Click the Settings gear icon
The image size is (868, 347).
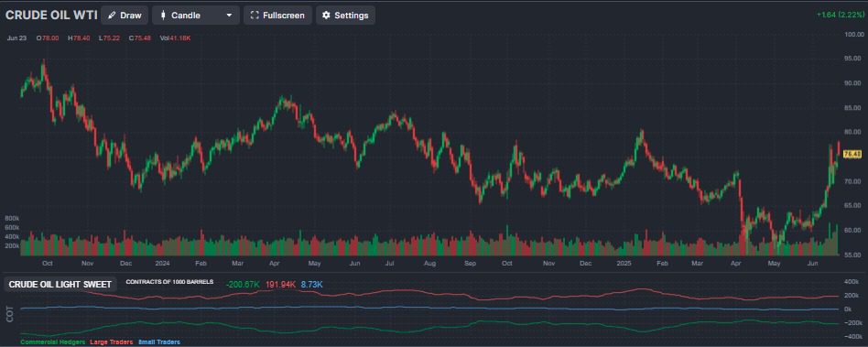point(327,16)
